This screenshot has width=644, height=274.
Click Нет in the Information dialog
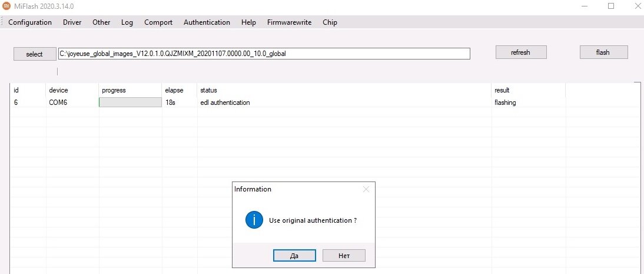coord(344,256)
